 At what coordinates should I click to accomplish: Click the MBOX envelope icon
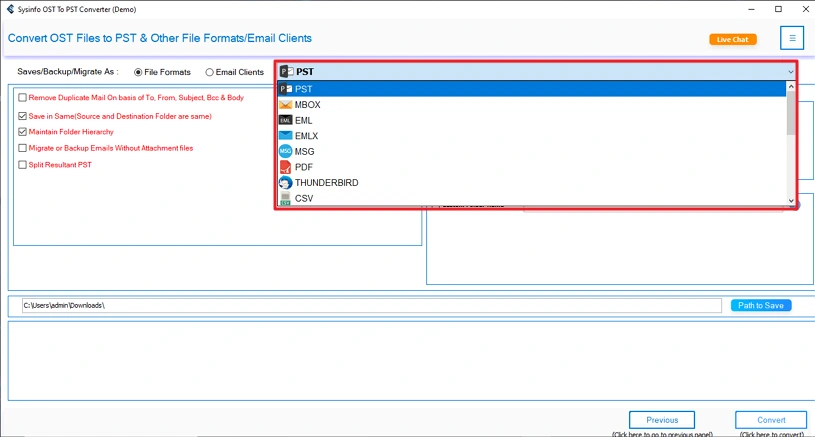tap(285, 104)
